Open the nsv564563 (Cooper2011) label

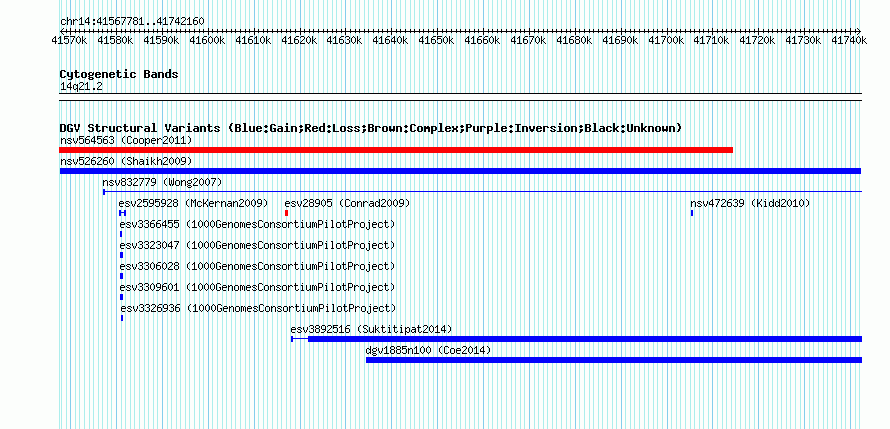[126, 140]
